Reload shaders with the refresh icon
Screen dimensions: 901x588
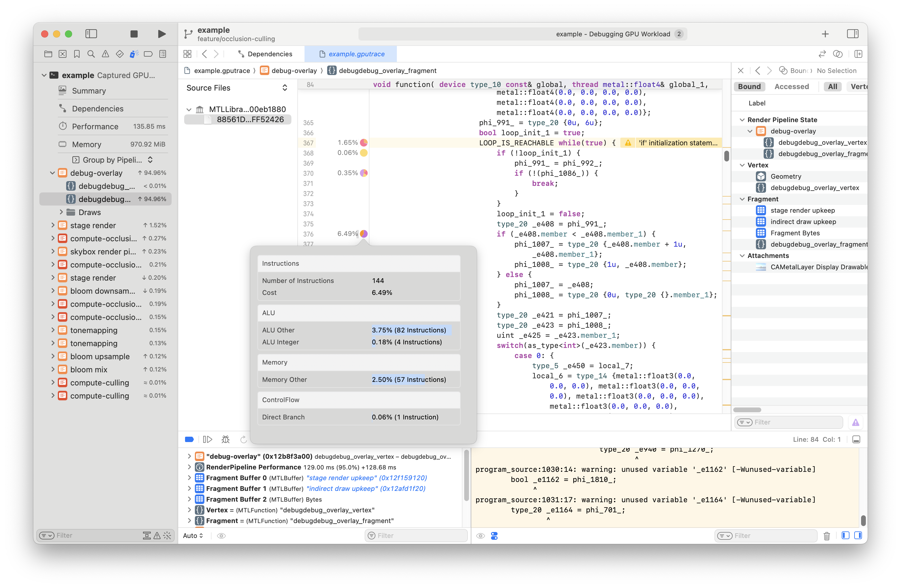tap(243, 439)
